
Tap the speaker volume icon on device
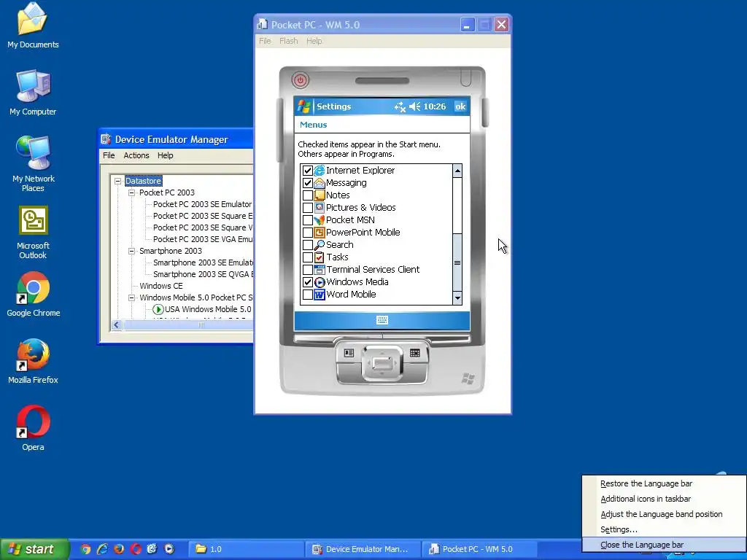click(x=415, y=106)
